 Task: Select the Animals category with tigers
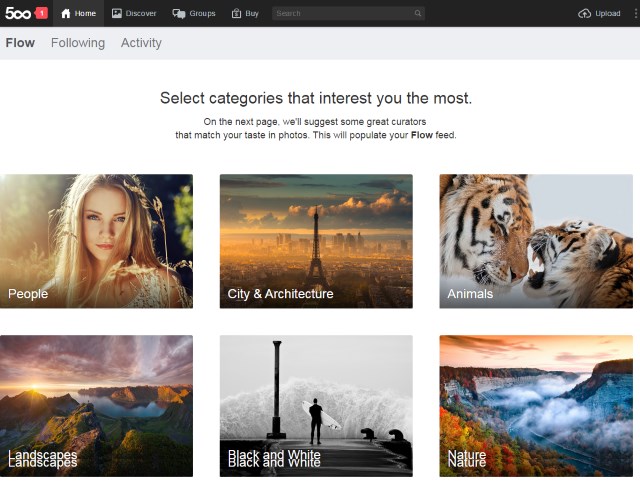(x=536, y=241)
